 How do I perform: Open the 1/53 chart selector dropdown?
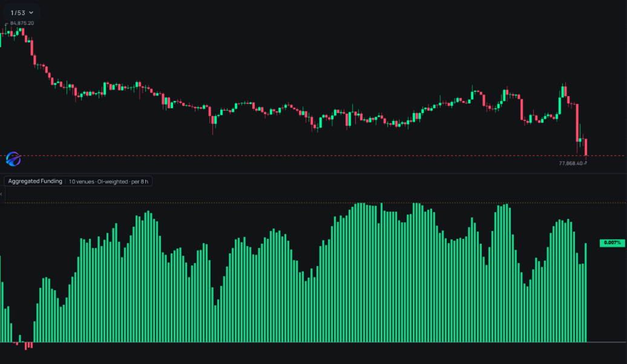(22, 13)
